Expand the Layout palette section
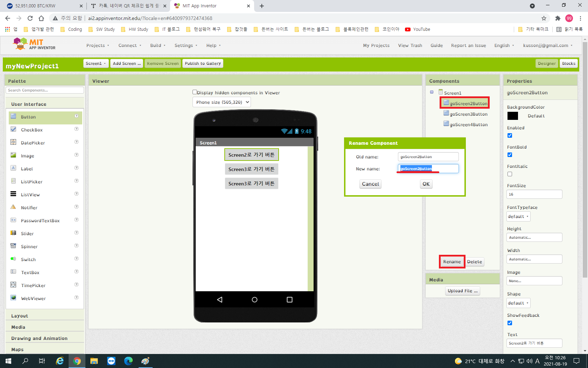This screenshot has width=588, height=368. (45, 316)
